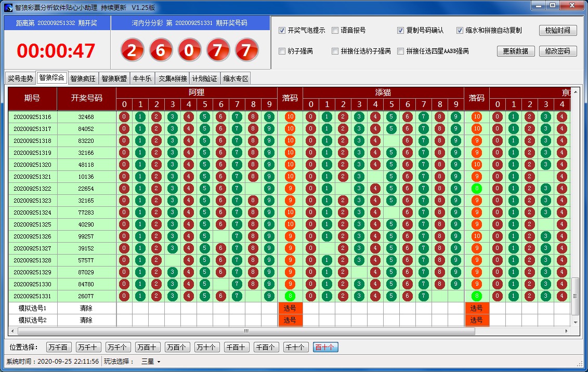The width and height of the screenshot is (588, 372).
Task: Click the horizontal scrollbar left arrow
Action: pyautogui.click(x=12, y=331)
